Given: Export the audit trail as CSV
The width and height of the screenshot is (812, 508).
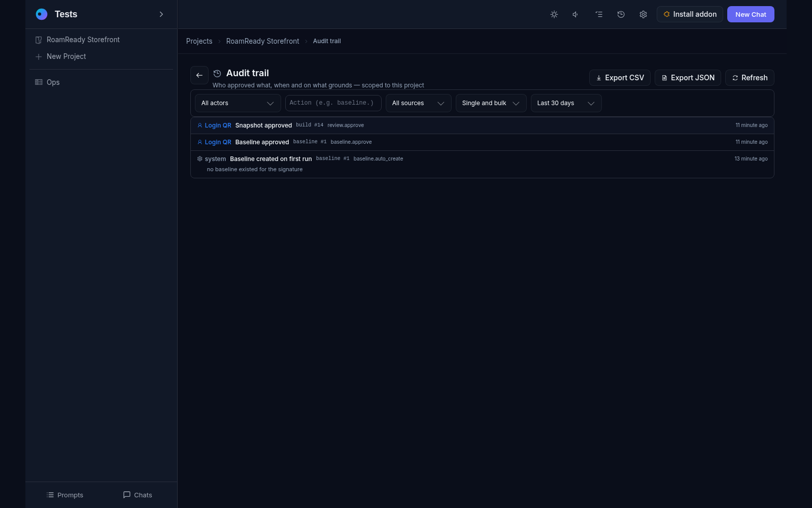Looking at the screenshot, I should pyautogui.click(x=620, y=78).
